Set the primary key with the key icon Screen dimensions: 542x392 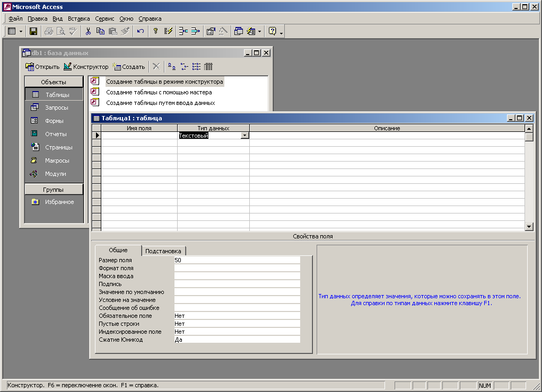pos(155,31)
